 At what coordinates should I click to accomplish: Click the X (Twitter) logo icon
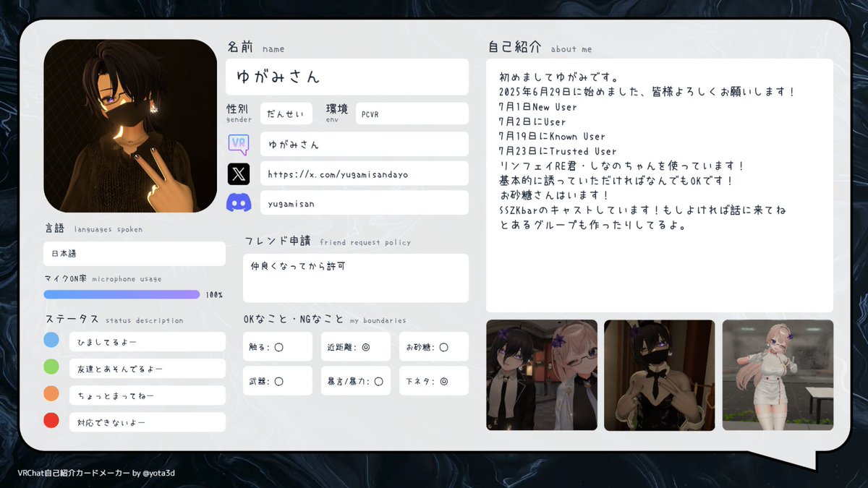point(239,174)
